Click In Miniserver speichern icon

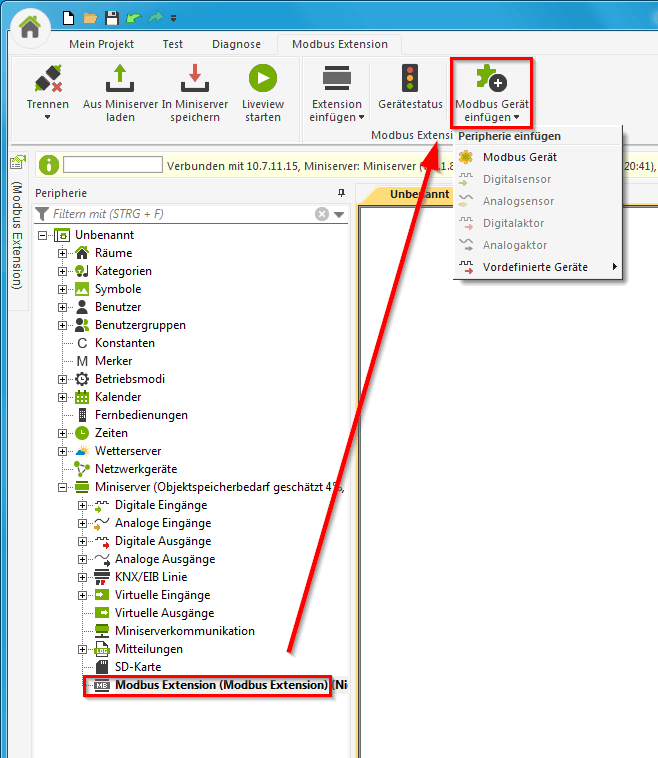point(194,79)
